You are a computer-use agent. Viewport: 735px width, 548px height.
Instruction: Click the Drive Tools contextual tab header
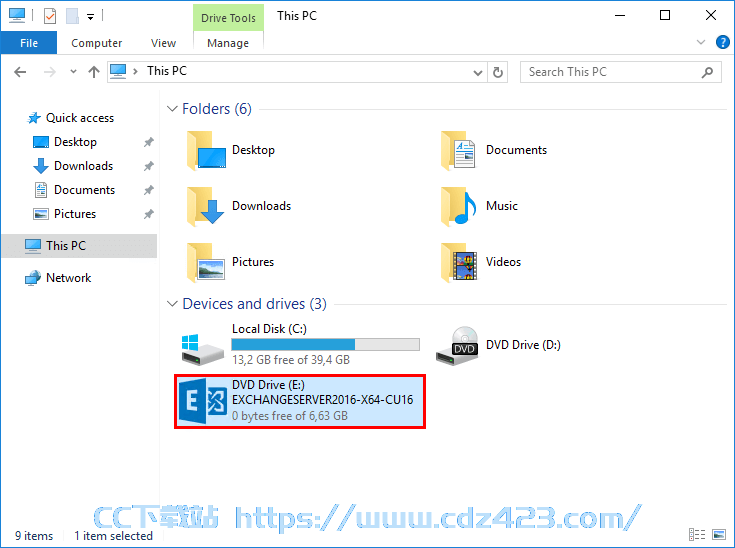(x=228, y=18)
